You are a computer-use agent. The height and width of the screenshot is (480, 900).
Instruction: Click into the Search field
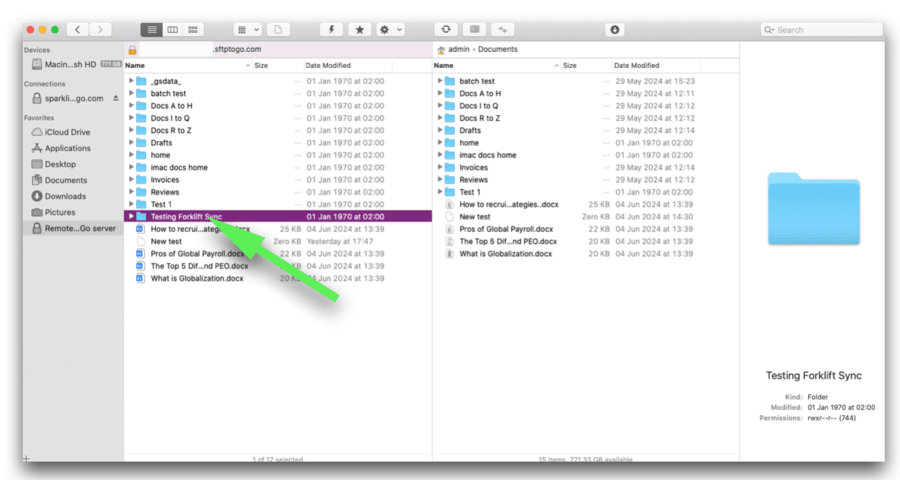(x=822, y=29)
